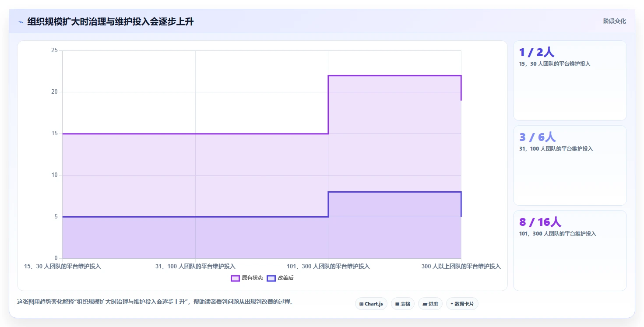The height and width of the screenshot is (327, 644).
Task: Click the trend icon beside the chart title
Action: coord(21,22)
